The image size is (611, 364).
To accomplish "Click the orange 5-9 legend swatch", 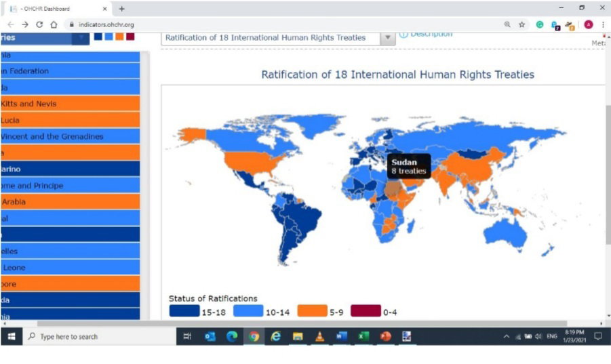I will coord(312,311).
